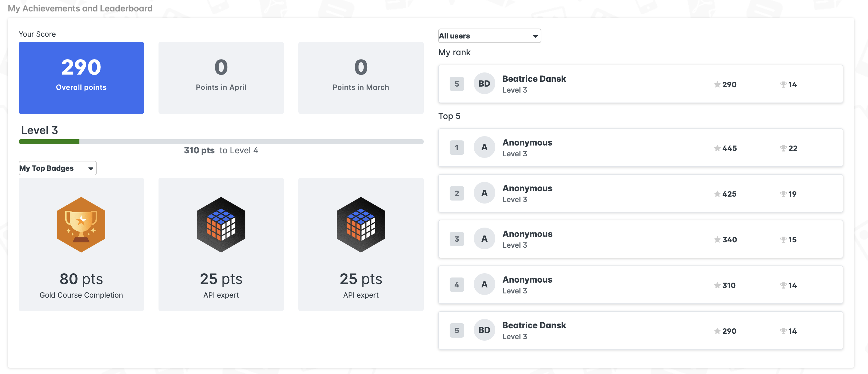The width and height of the screenshot is (868, 374).
Task: Open the All users dropdown
Action: coord(489,36)
